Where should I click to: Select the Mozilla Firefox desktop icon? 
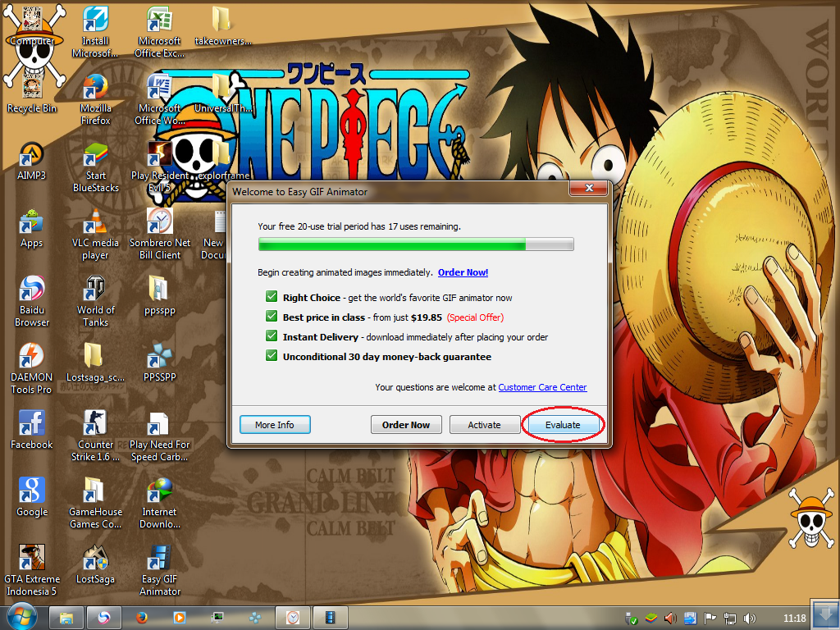click(x=95, y=99)
